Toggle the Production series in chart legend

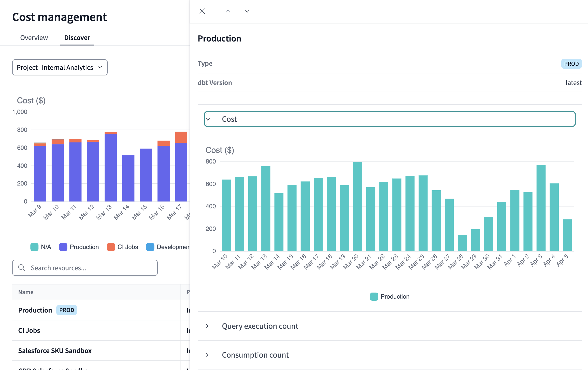pyautogui.click(x=63, y=247)
